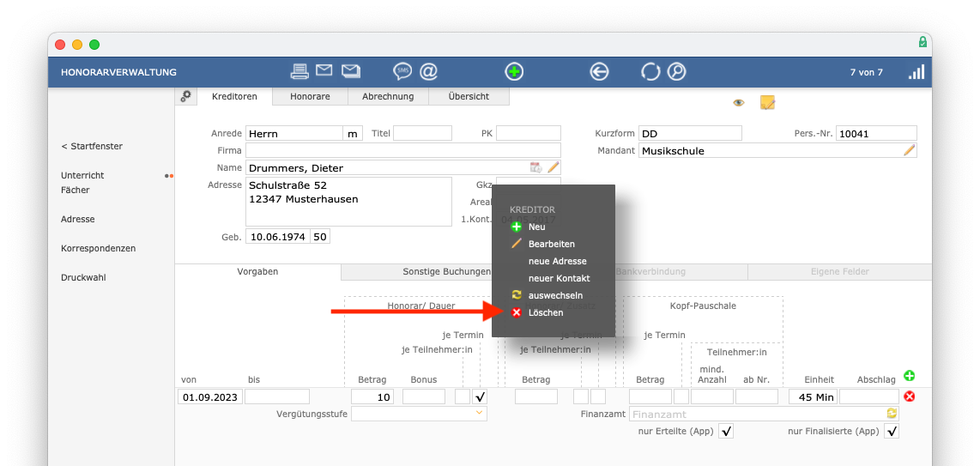Screen dimensions: 980x466
Task: Click the Pers.-Nr. field showing 10041
Action: coord(877,133)
